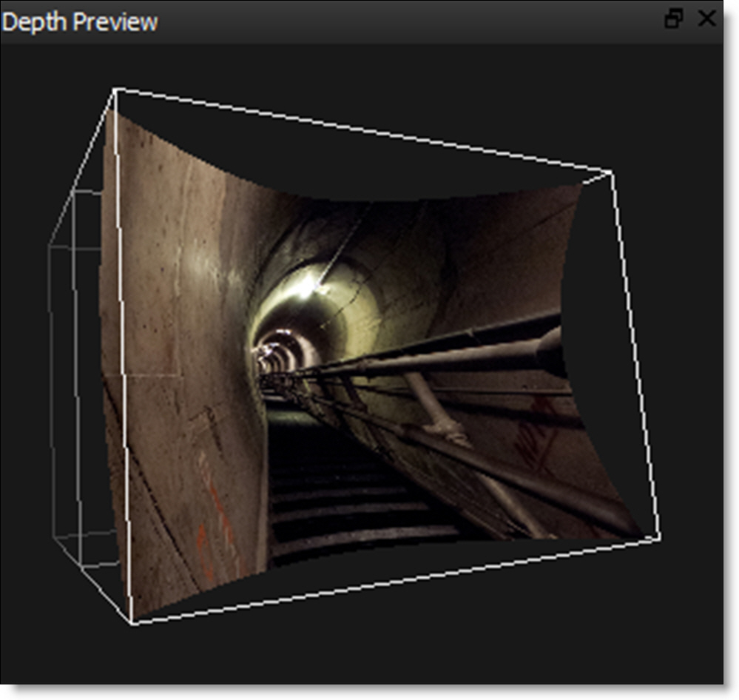Screen dimensions: 739x700
Task: Click the gray wireframe box on left
Action: pyautogui.click(x=74, y=370)
